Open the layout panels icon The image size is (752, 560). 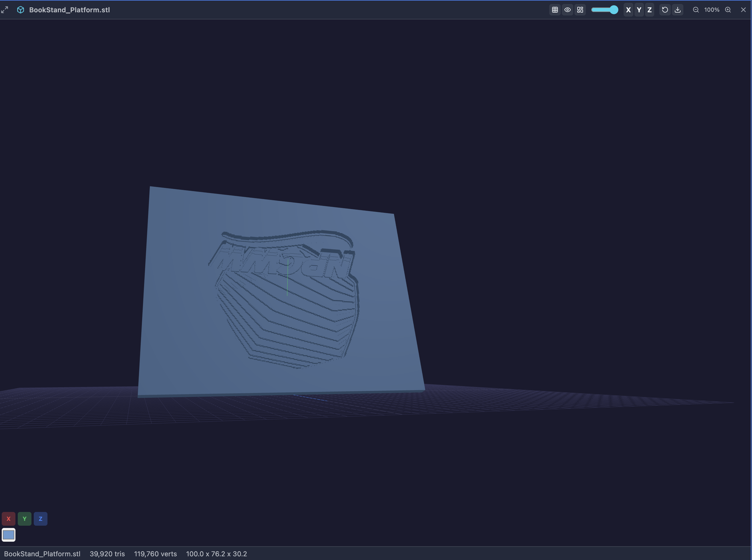[580, 10]
